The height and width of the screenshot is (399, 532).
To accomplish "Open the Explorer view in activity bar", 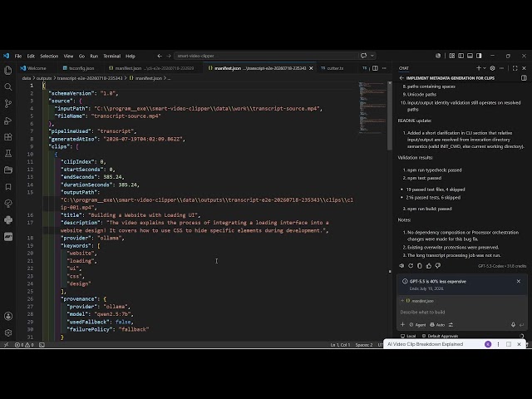I will pyautogui.click(x=8, y=70).
